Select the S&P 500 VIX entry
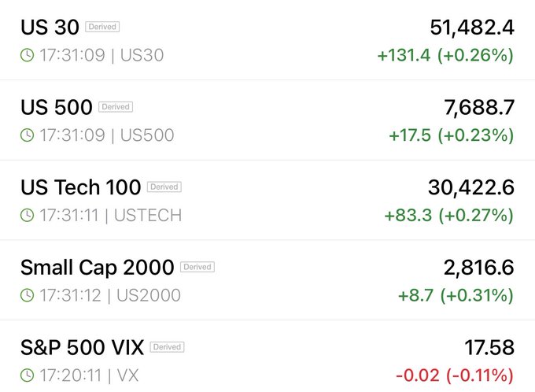535x392 pixels. click(267, 357)
